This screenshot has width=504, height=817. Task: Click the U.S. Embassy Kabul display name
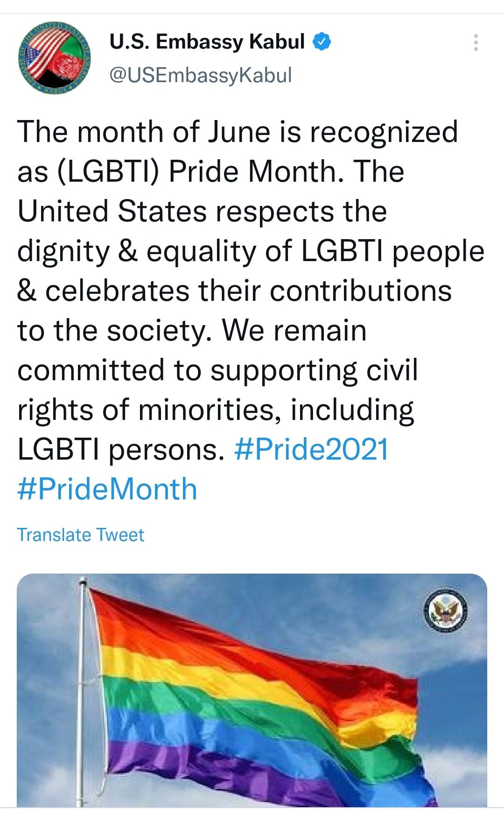(207, 42)
